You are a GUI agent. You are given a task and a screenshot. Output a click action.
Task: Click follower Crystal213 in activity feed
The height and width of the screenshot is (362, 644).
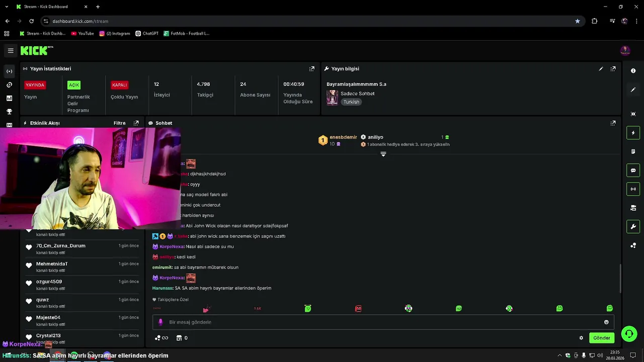pyautogui.click(x=48, y=335)
